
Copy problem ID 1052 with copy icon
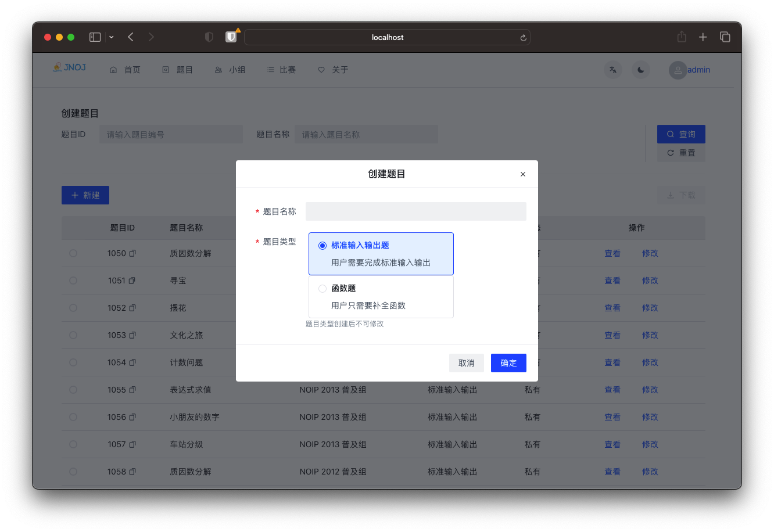pos(132,308)
